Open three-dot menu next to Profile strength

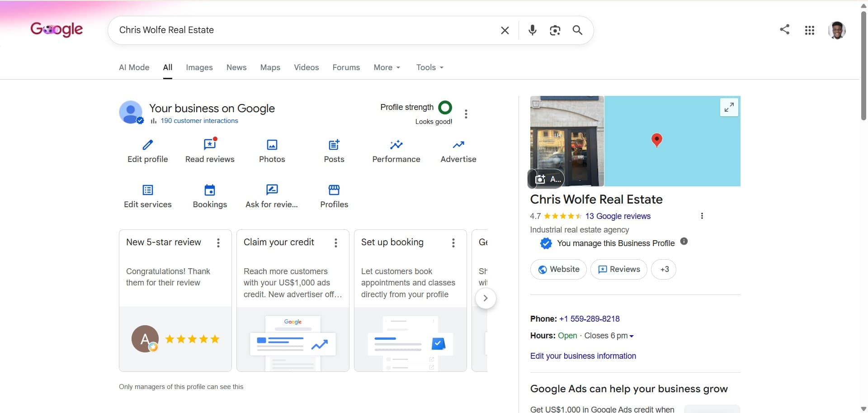coord(466,114)
